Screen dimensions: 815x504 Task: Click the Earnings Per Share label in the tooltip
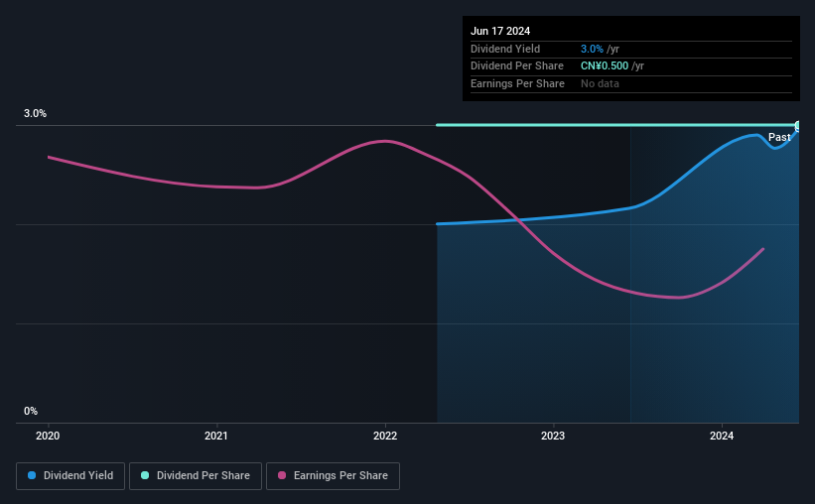517,84
